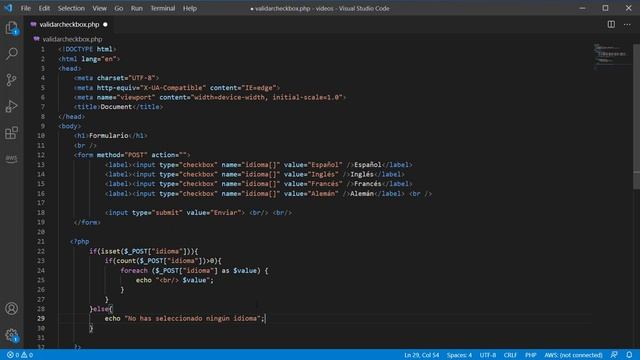This screenshot has width=640, height=360.
Task: Close the unsaved validarcheckbox.php tab dot
Action: pyautogui.click(x=105, y=24)
